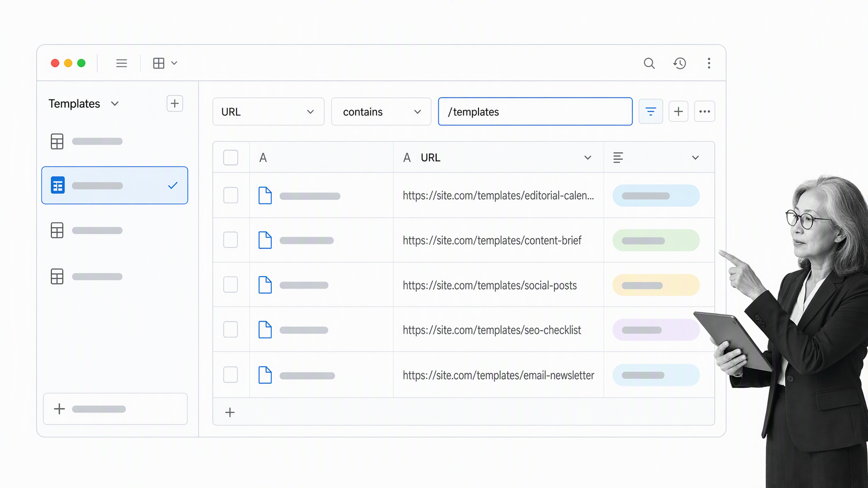Click the purple tag in seo-checklist row

tap(656, 330)
